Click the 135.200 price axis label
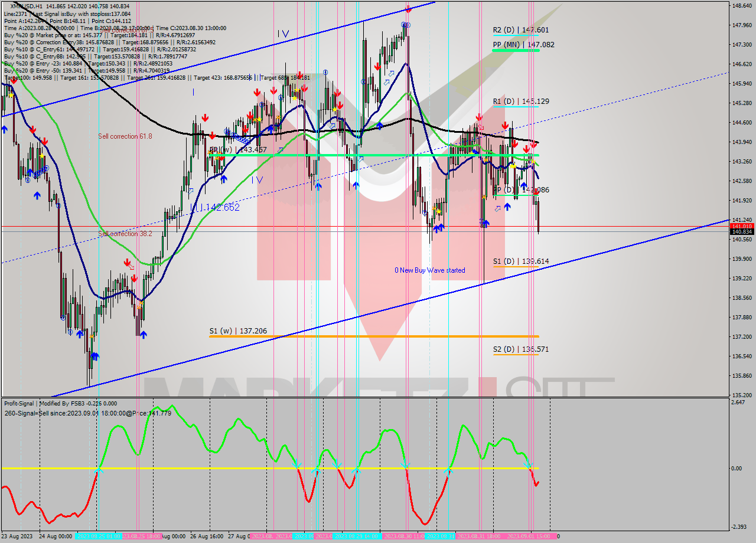 coord(742,395)
